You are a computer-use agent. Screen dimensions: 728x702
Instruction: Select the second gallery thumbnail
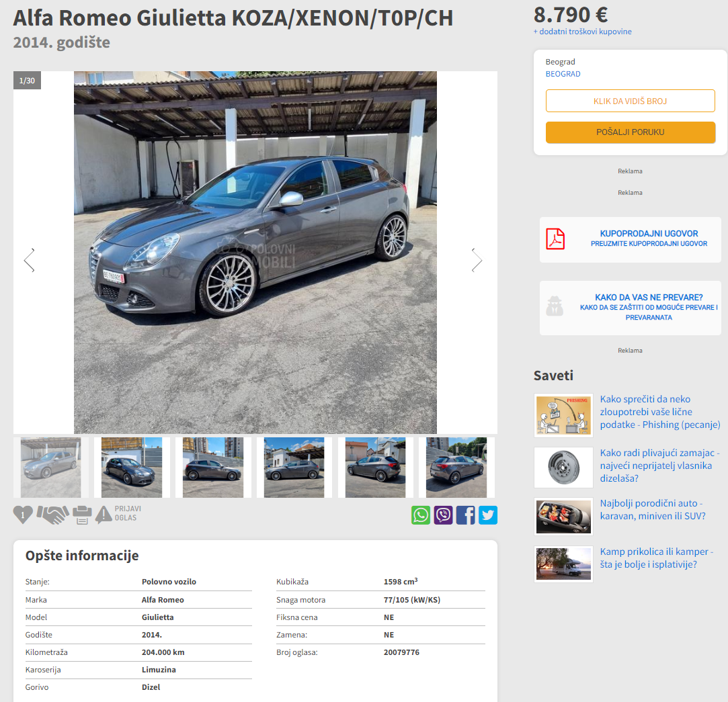pyautogui.click(x=132, y=468)
